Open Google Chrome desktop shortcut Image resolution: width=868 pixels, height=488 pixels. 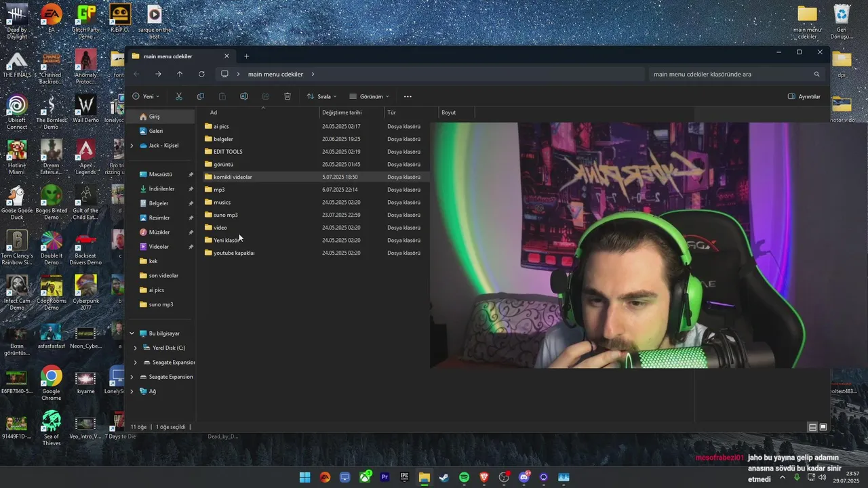(x=52, y=383)
